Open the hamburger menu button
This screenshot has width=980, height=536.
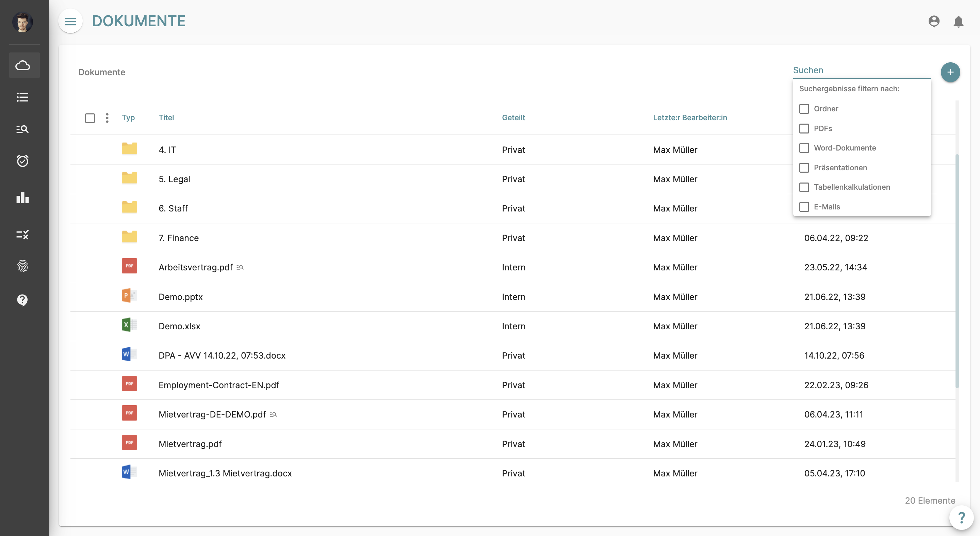tap(70, 21)
